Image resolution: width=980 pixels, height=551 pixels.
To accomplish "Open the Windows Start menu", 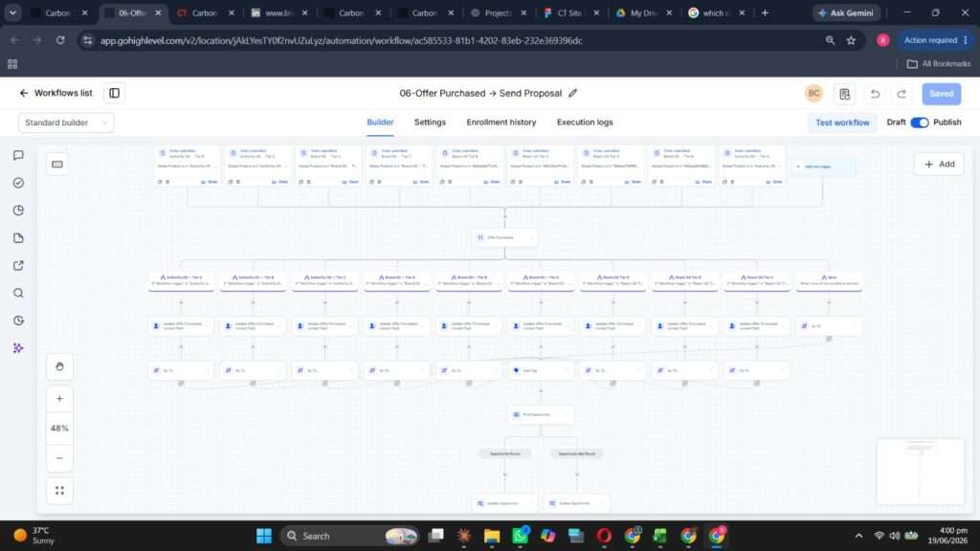I will click(264, 536).
